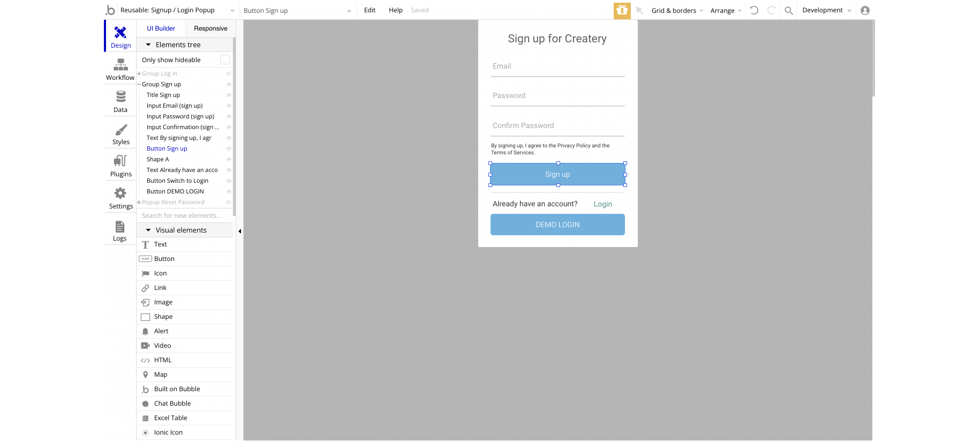Viewport: 980px width, 448px height.
Task: Collapse the Visual elements section
Action: [148, 230]
